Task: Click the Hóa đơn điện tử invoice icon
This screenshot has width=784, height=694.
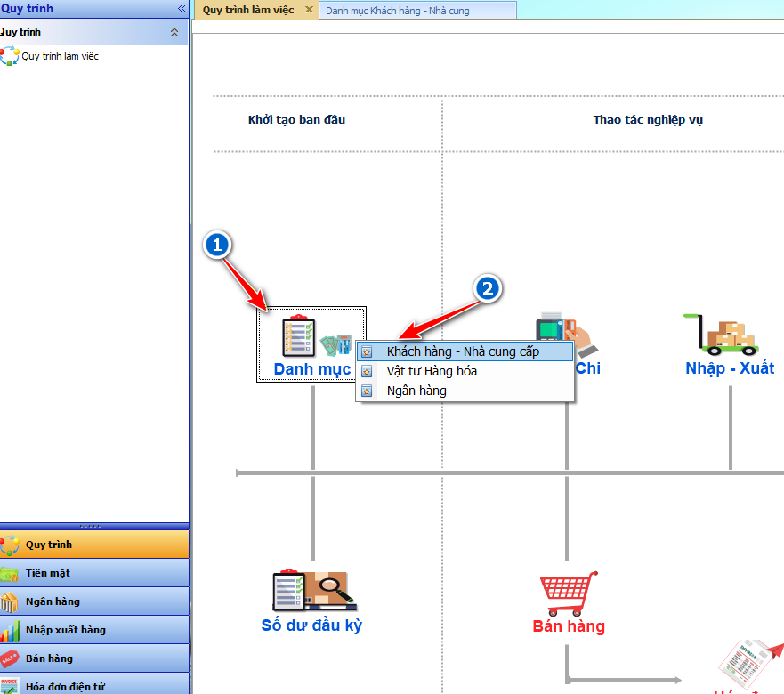Action: pyautogui.click(x=10, y=685)
